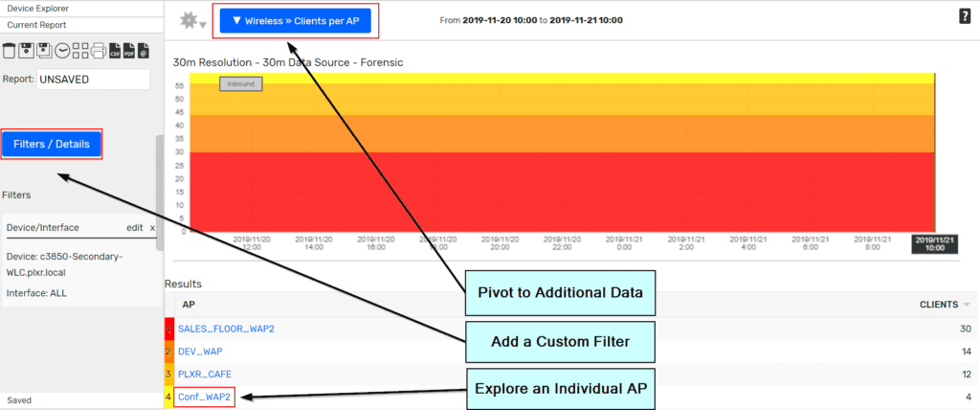Screen dimensions: 980x410
Task: Open the help question mark icon
Action: pos(965,17)
